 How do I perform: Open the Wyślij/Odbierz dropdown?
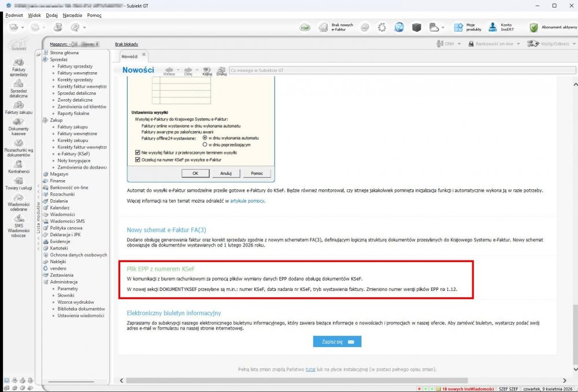coord(551,44)
